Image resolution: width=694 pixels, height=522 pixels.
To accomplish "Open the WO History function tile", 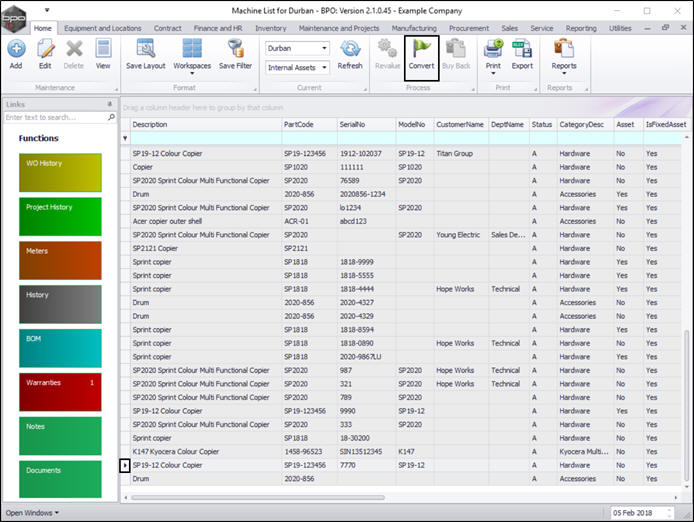I will pos(60,173).
